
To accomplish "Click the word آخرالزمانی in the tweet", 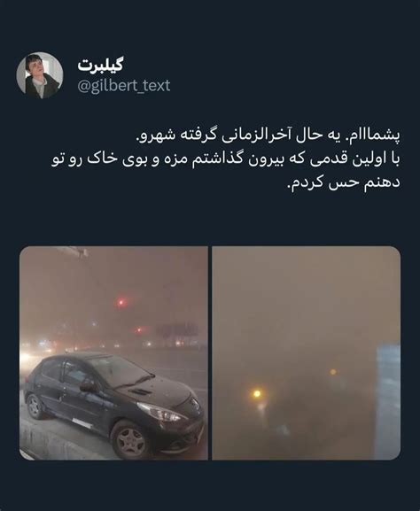I will point(253,135).
